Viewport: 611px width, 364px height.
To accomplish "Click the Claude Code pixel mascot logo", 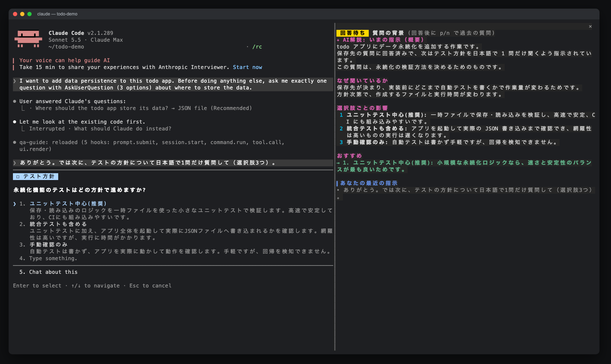I will 28,39.
